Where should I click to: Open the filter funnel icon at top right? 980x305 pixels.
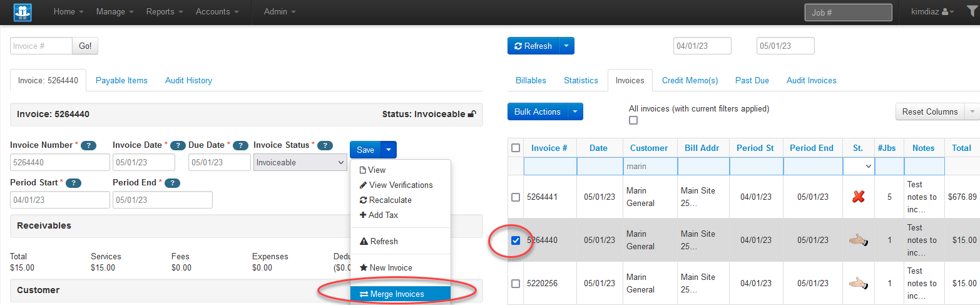click(972, 11)
